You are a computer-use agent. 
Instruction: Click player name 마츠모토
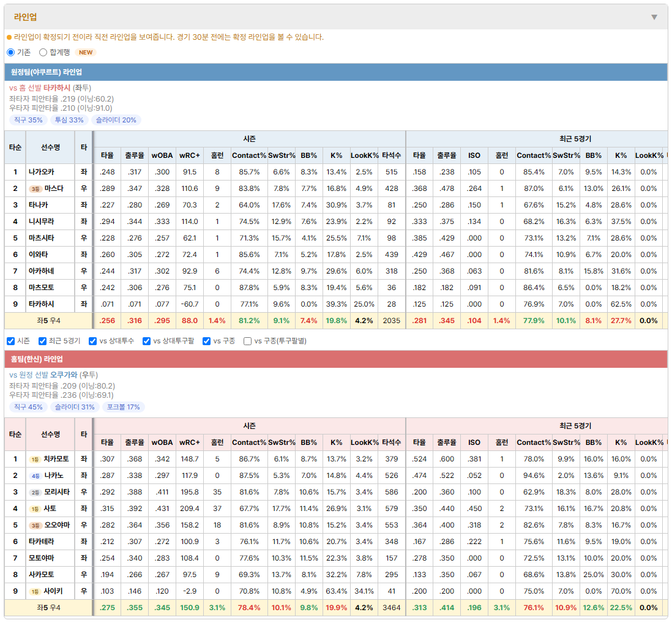42,288
